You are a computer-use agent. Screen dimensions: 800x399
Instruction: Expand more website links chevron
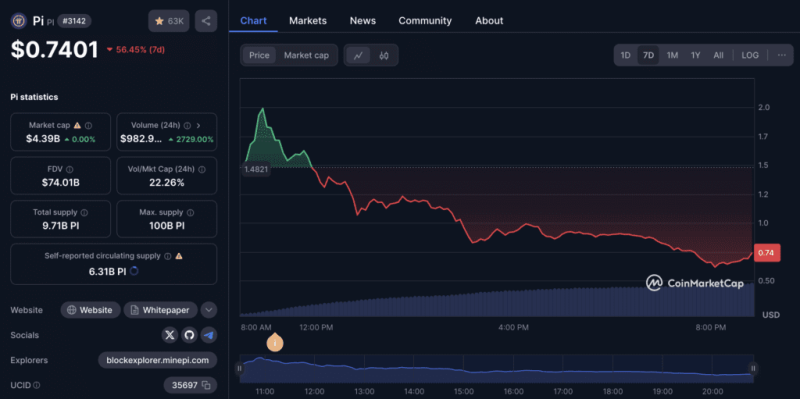click(209, 310)
